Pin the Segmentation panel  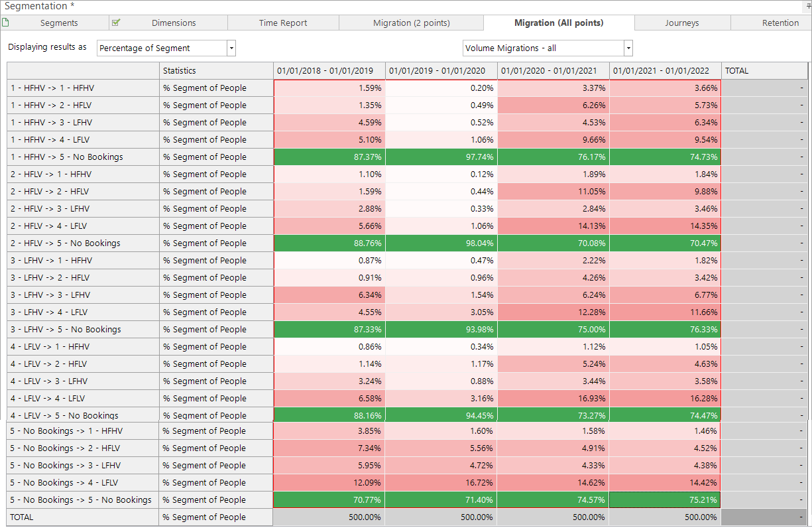pos(809,5)
